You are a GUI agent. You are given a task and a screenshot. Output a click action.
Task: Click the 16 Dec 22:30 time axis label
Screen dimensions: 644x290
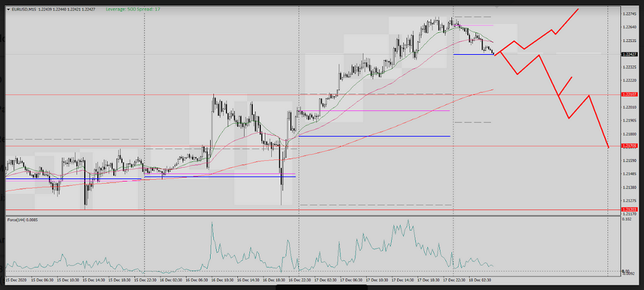point(299,278)
